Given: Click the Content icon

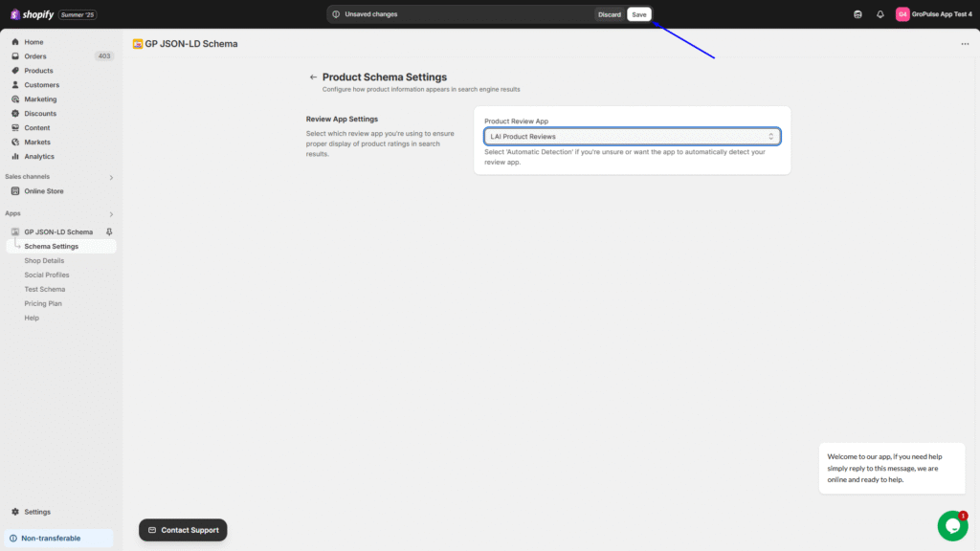Looking at the screenshot, I should pyautogui.click(x=15, y=128).
